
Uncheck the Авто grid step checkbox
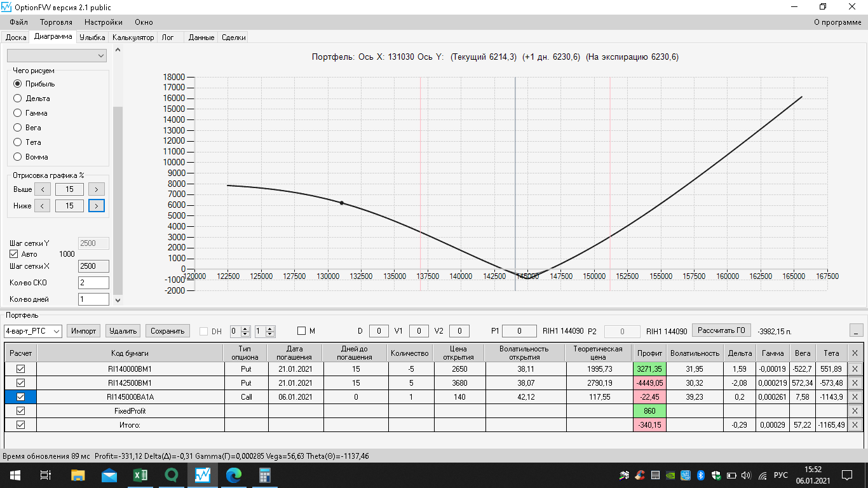pyautogui.click(x=14, y=254)
